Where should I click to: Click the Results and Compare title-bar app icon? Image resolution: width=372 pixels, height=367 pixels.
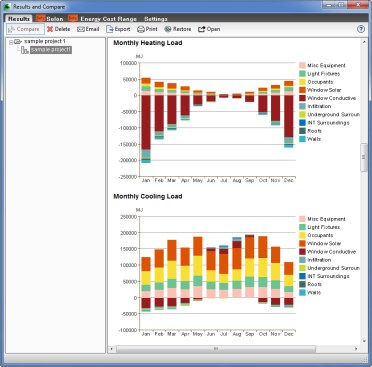(7, 6)
